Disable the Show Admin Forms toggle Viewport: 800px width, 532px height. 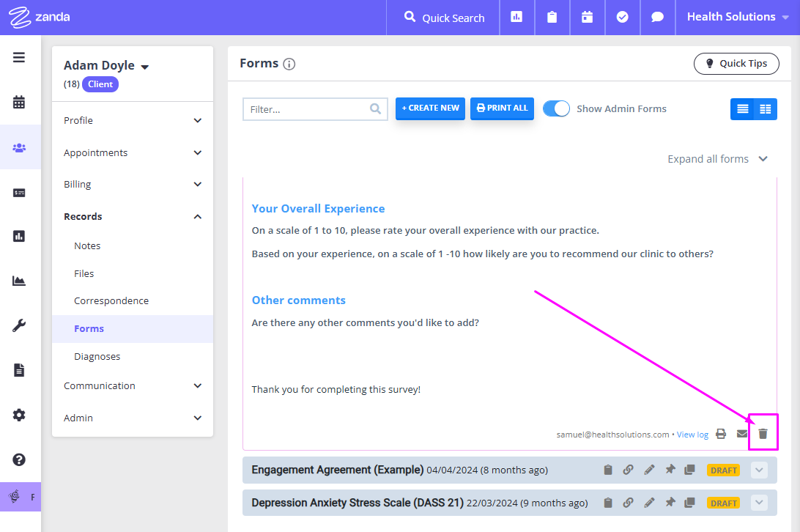pos(556,108)
